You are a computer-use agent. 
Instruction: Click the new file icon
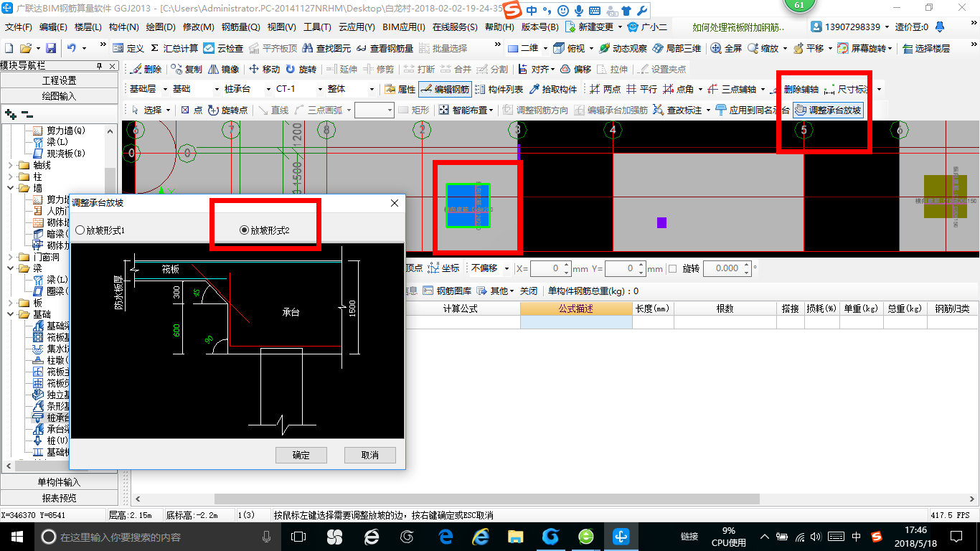pyautogui.click(x=9, y=48)
